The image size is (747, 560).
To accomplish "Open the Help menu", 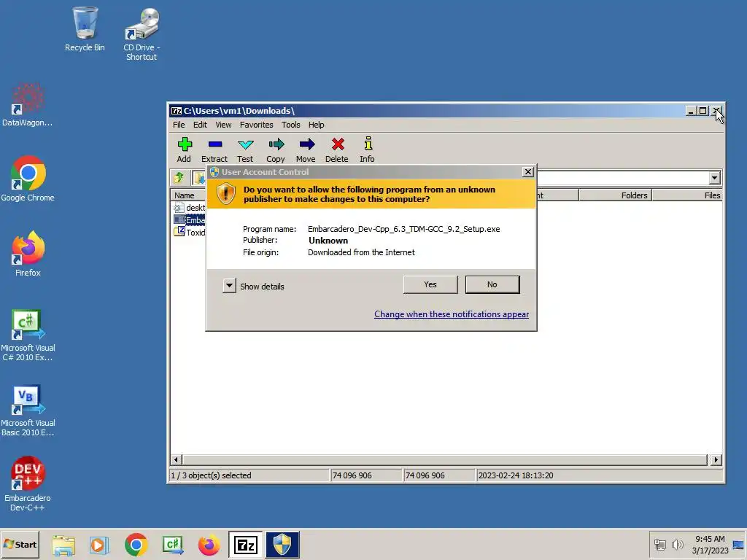I will (x=317, y=125).
